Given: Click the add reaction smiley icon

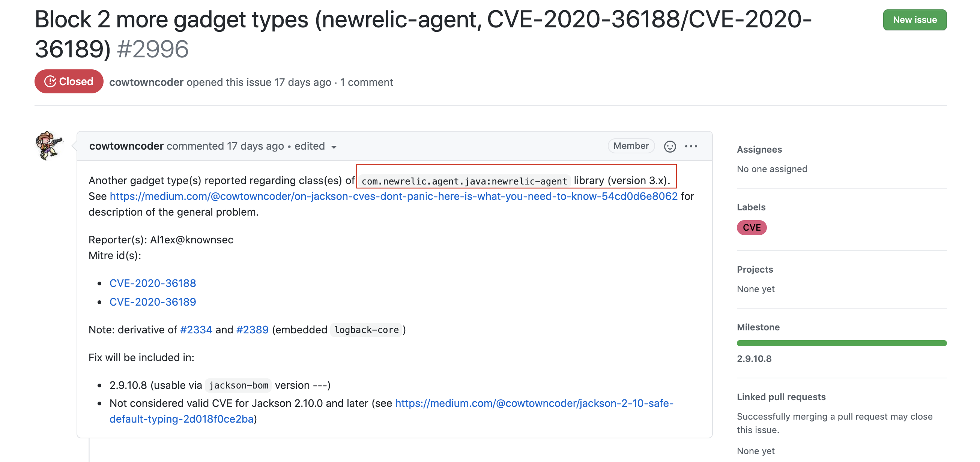Looking at the screenshot, I should [x=670, y=146].
